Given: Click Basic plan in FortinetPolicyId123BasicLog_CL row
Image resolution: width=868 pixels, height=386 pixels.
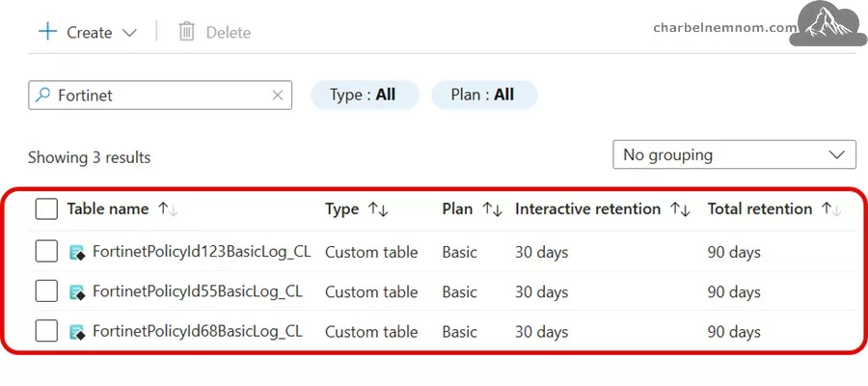Looking at the screenshot, I should [x=459, y=252].
